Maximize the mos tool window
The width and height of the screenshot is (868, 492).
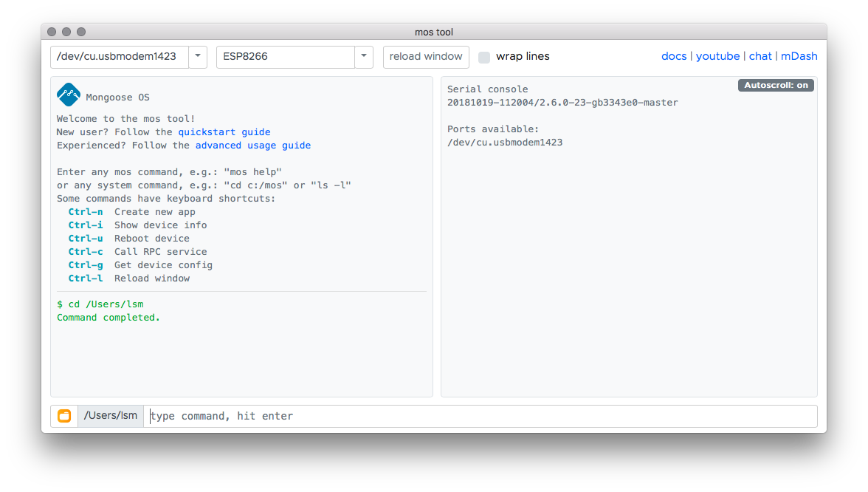coord(81,32)
